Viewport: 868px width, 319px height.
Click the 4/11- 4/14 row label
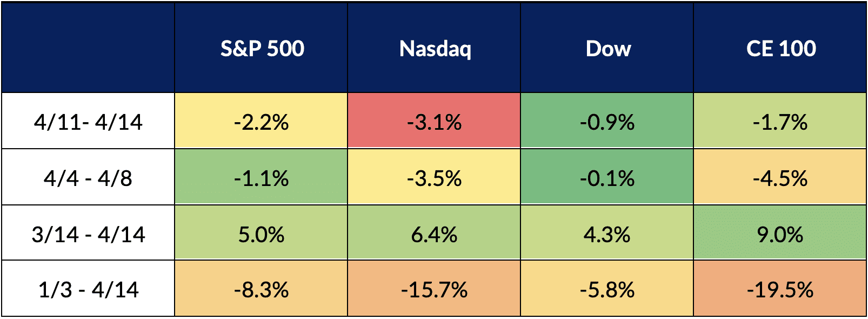[88, 122]
